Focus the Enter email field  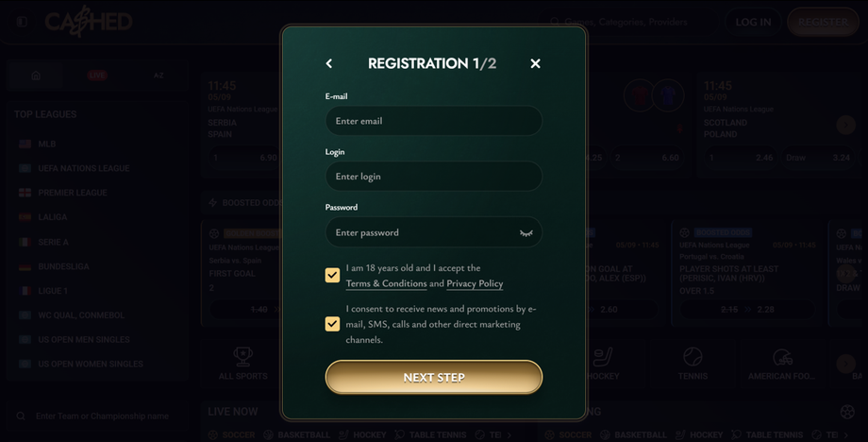(433, 121)
